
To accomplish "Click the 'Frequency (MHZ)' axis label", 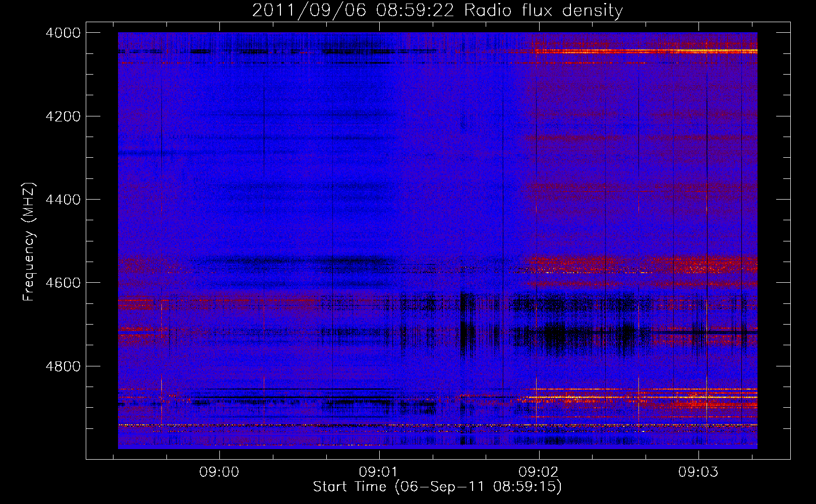I will 29,242.
